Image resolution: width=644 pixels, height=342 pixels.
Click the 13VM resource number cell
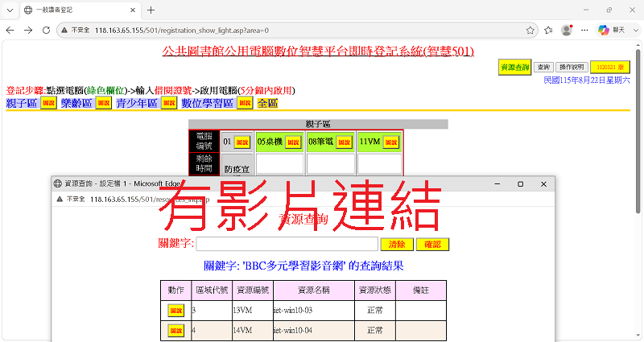(x=253, y=311)
